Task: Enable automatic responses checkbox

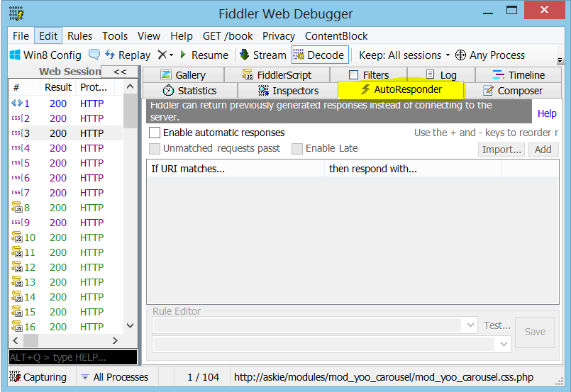Action: [x=155, y=133]
